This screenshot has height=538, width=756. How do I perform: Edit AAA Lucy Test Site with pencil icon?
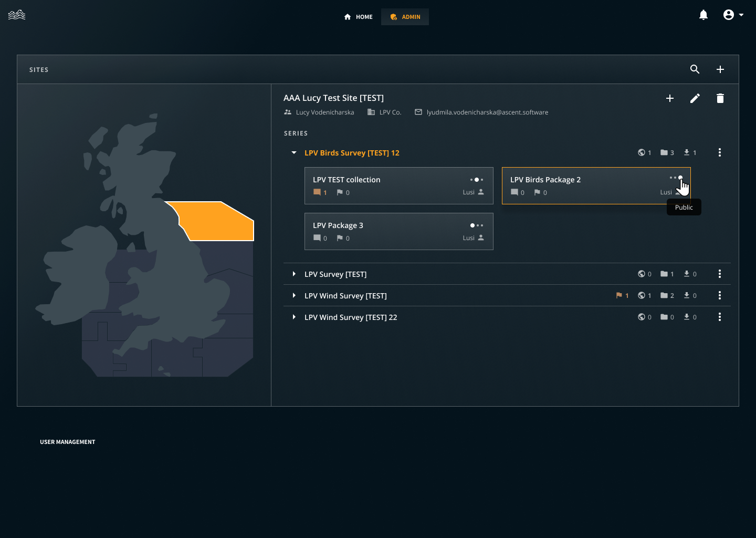[695, 98]
